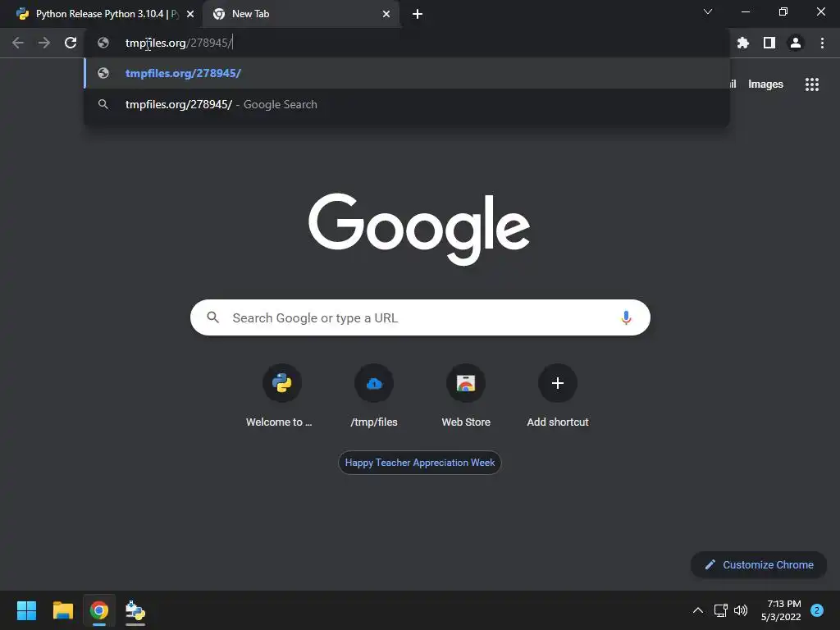The image size is (840, 630).
Task: Click the Chrome taskbar icon
Action: click(99, 610)
